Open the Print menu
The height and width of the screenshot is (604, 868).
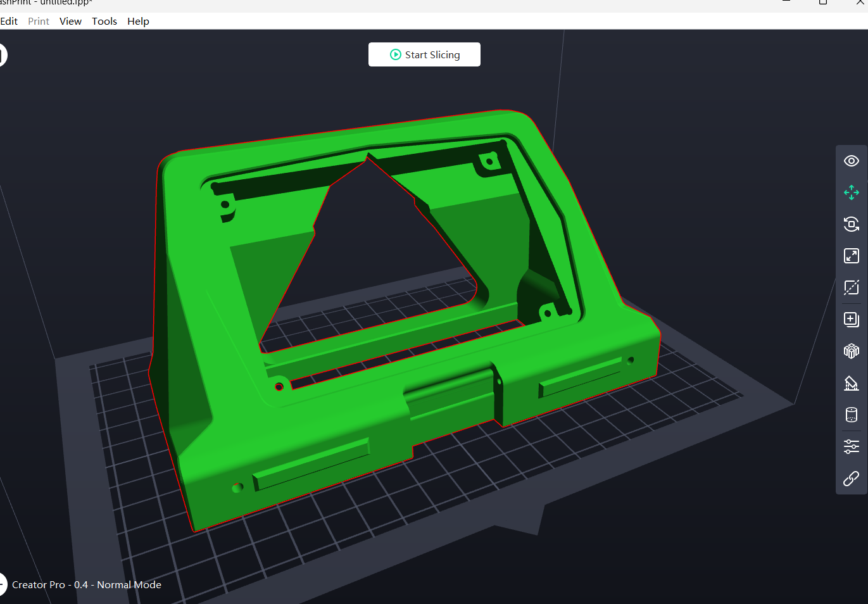click(x=39, y=21)
